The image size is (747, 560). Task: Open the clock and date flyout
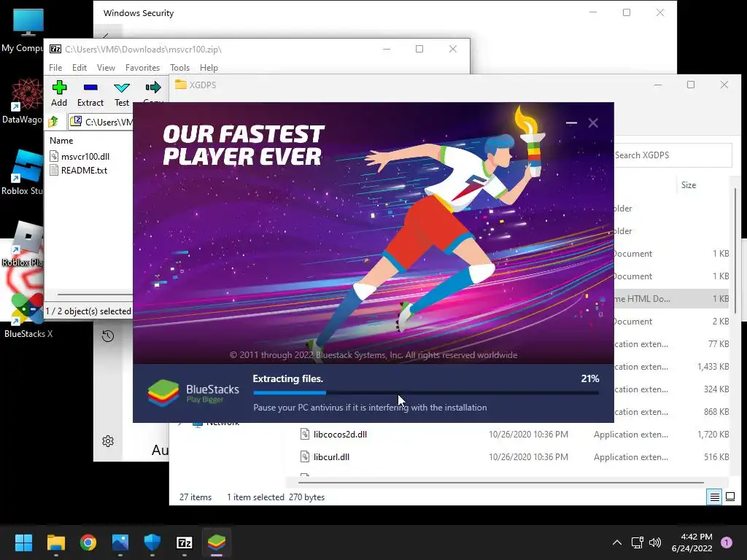click(692, 542)
